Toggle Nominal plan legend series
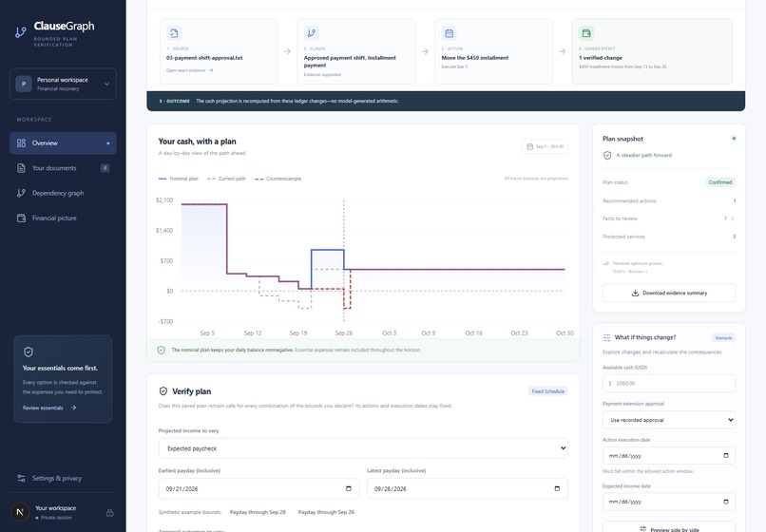 pos(179,179)
